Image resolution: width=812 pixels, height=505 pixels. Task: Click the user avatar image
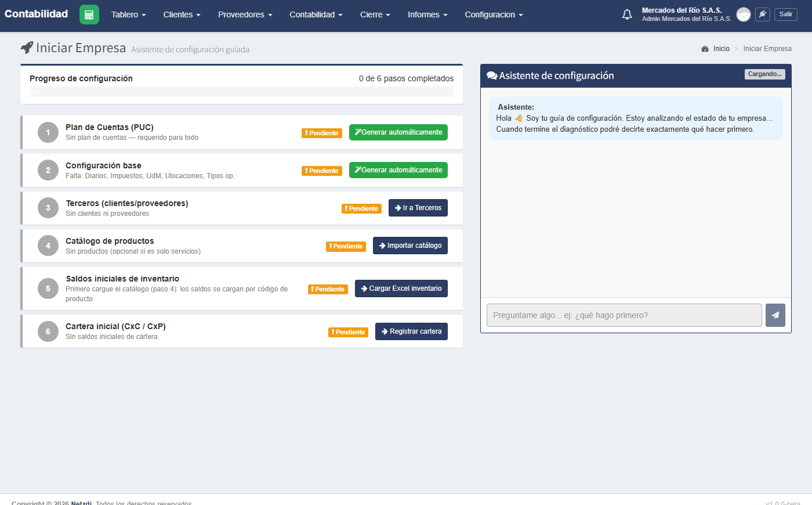744,15
